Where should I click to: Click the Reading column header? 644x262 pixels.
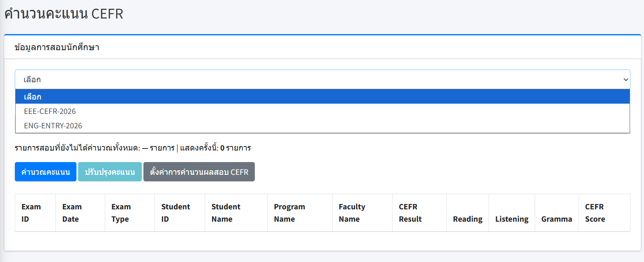point(468,219)
